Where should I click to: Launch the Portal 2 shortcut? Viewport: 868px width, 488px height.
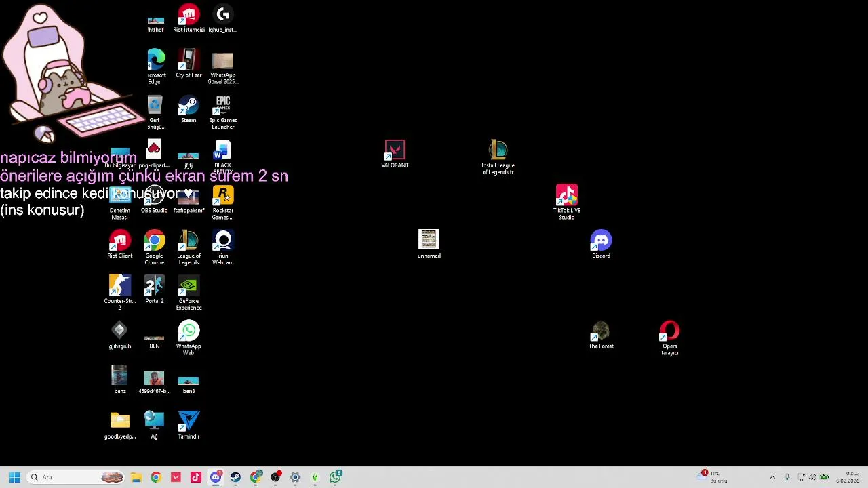pyautogui.click(x=154, y=290)
